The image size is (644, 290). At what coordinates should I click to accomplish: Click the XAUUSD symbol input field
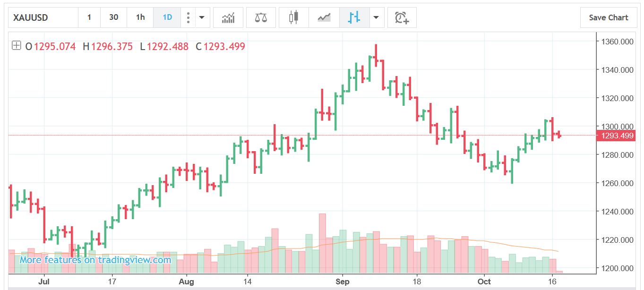[x=43, y=18]
